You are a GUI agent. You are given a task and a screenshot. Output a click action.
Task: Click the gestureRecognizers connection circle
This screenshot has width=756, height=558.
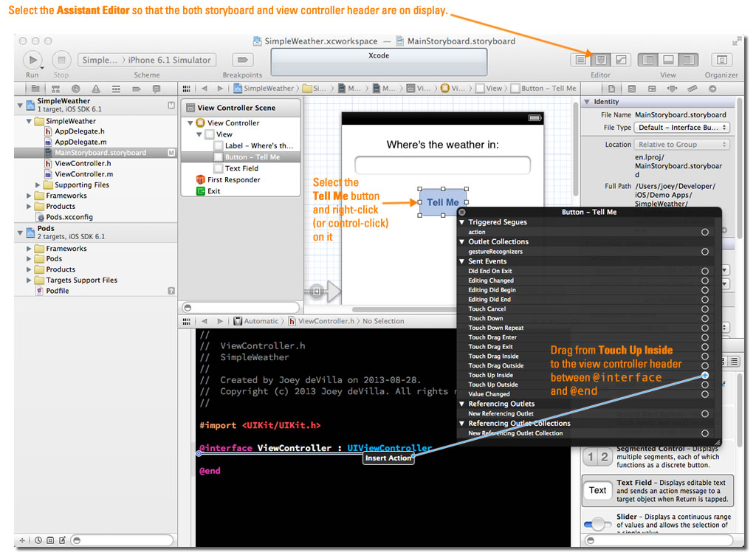pos(705,252)
